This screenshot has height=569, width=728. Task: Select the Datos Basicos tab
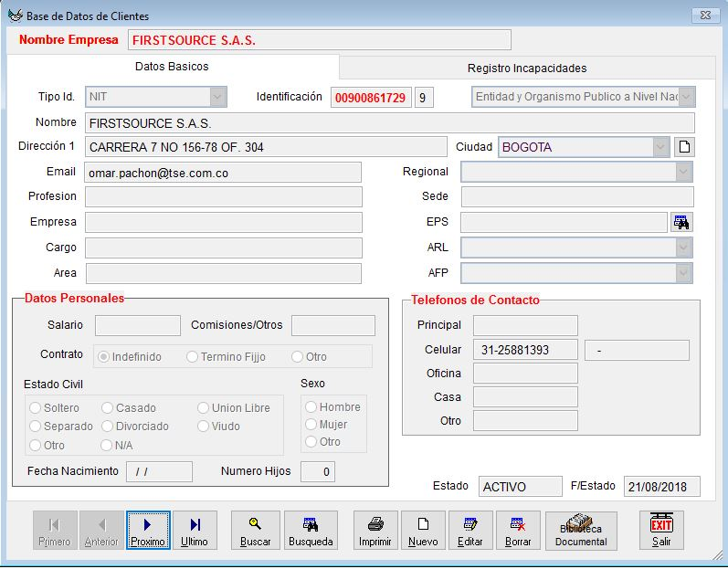coord(172,67)
